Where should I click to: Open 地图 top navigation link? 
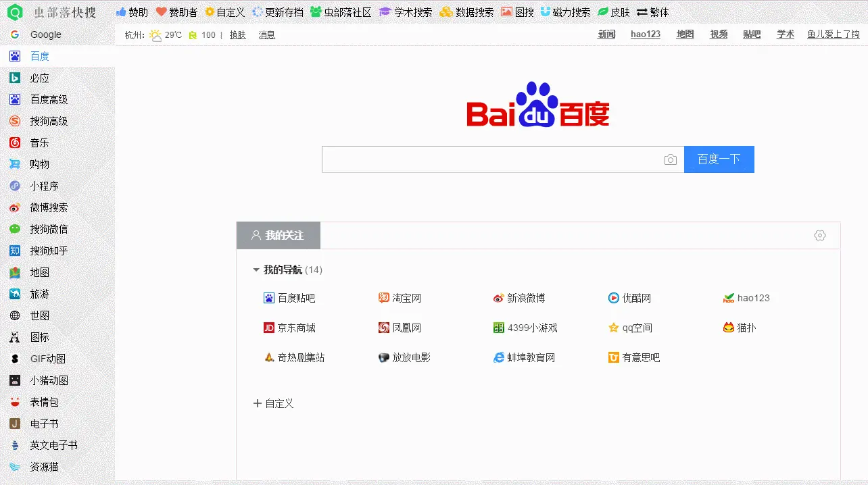(685, 34)
